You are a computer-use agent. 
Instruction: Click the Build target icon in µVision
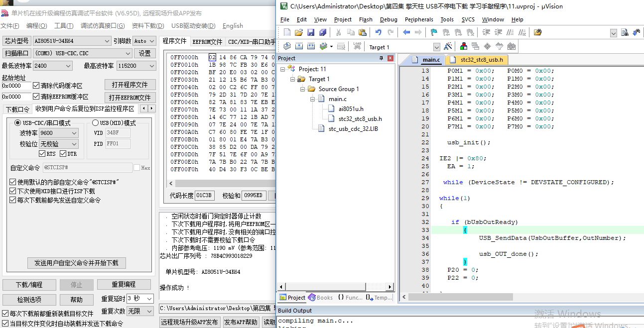click(x=299, y=46)
